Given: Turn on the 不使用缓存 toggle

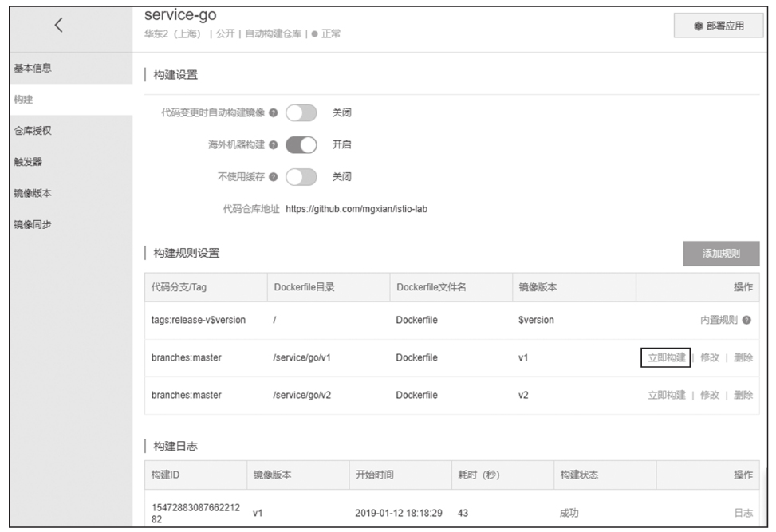Looking at the screenshot, I should point(301,177).
